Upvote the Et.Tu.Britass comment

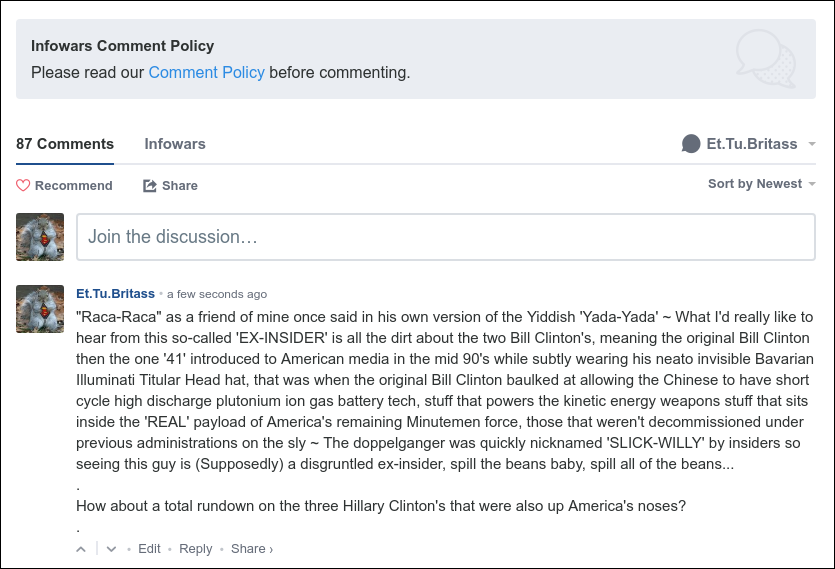[x=81, y=549]
